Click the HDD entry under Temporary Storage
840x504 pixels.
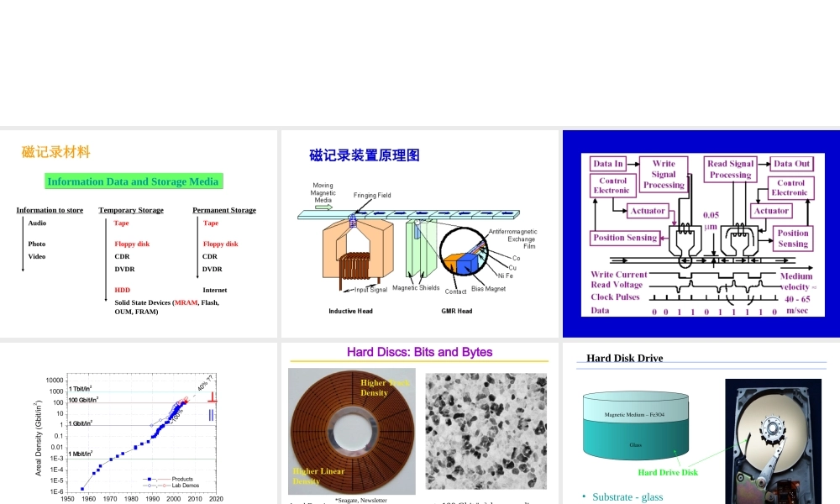pos(121,289)
